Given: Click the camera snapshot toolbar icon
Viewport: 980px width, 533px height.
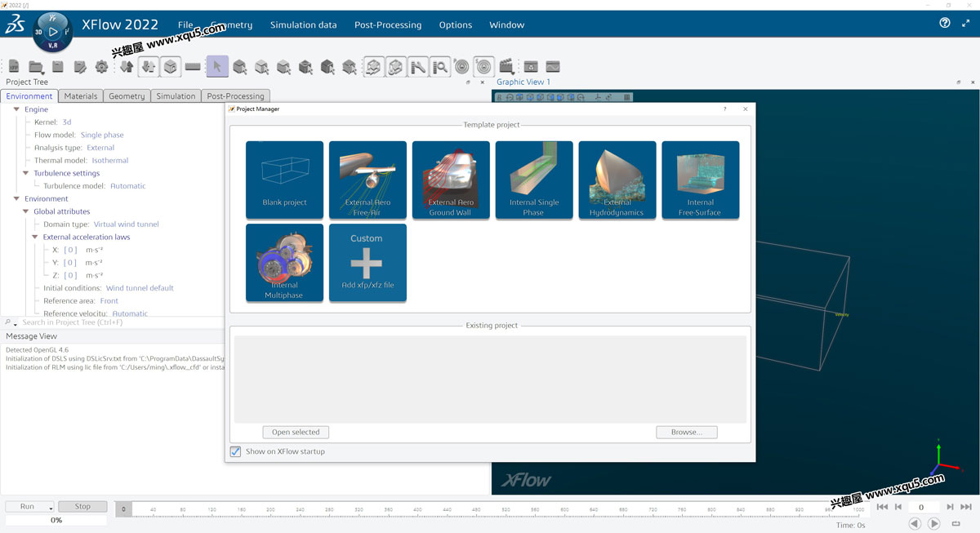Looking at the screenshot, I should [x=531, y=67].
